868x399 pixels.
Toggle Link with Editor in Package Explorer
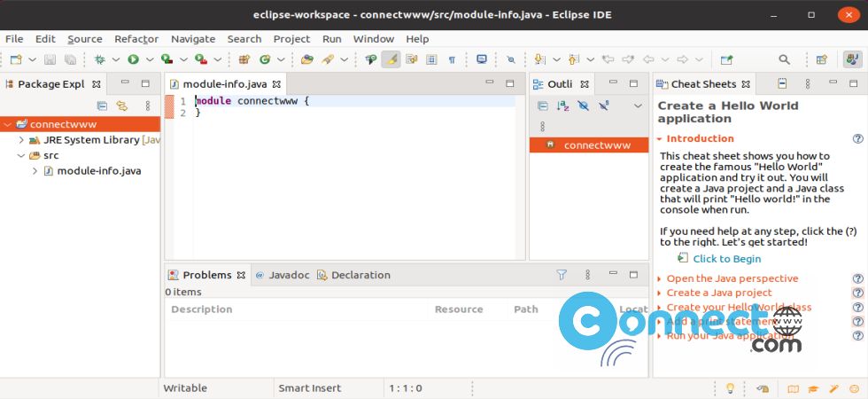tap(122, 106)
